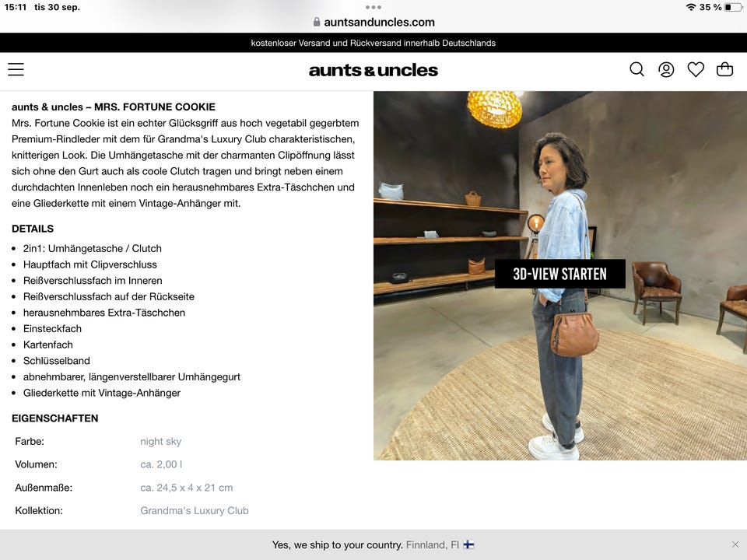Click the address bar padlock icon

click(x=317, y=22)
